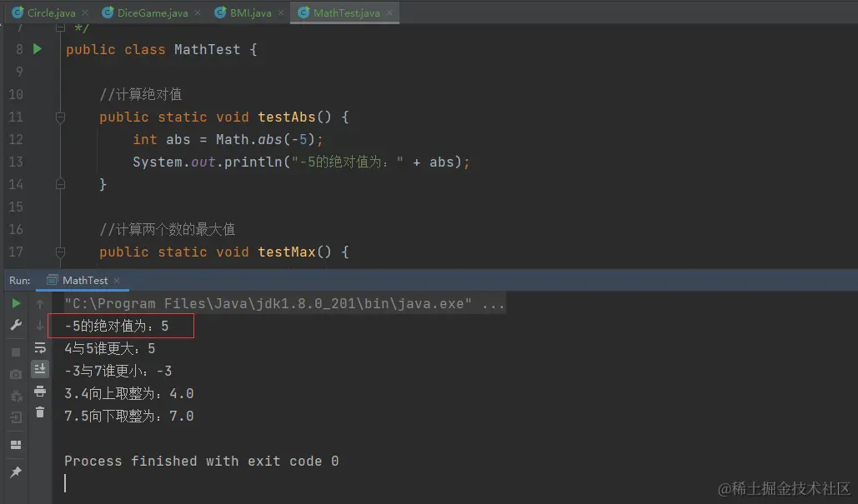Click the line 12 number in the gutter
The image size is (858, 504).
[16, 139]
